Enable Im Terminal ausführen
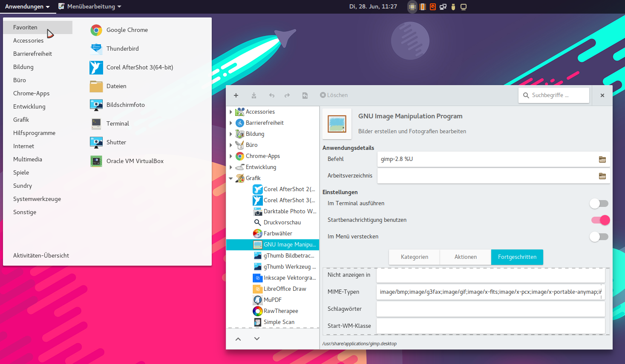 tap(599, 203)
